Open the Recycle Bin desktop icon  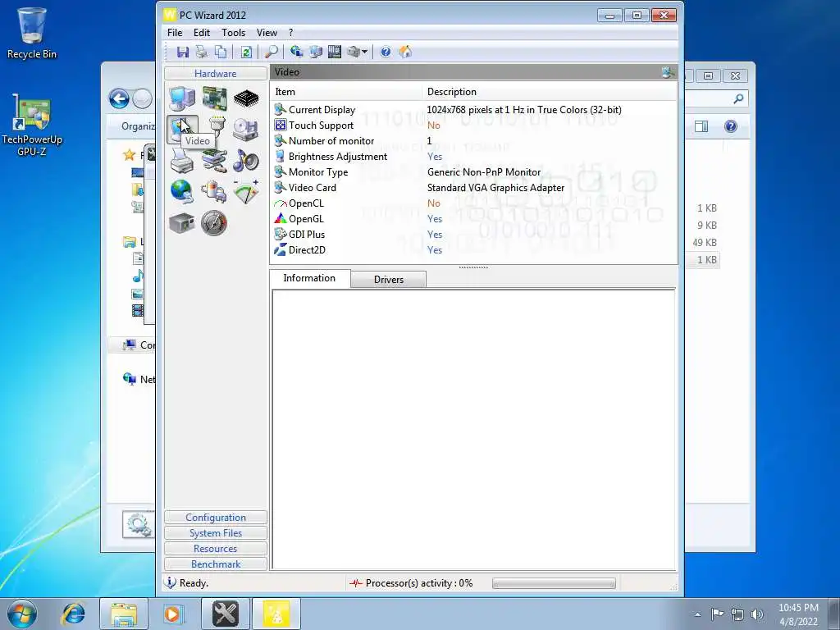[32, 33]
